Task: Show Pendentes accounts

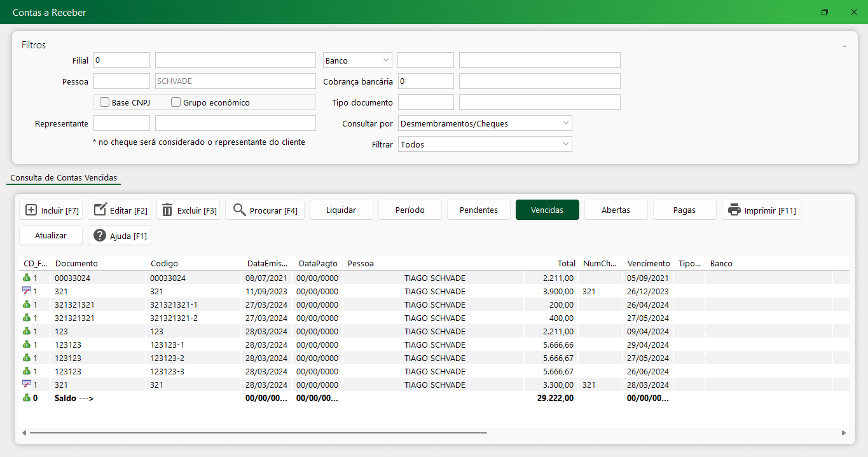Action: click(478, 210)
